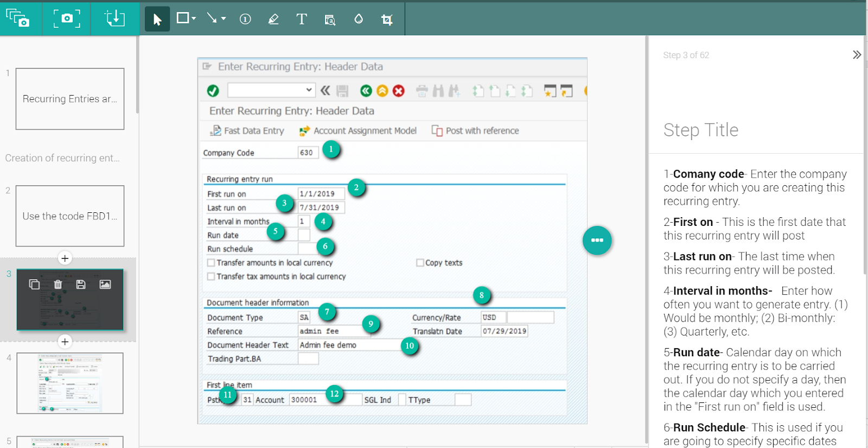This screenshot has height=448, width=868.
Task: Click the SAP gray floppy disk save icon
Action: pyautogui.click(x=342, y=91)
